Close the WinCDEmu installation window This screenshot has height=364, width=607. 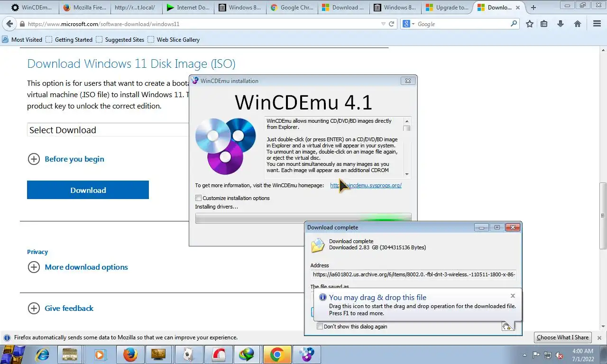(407, 81)
